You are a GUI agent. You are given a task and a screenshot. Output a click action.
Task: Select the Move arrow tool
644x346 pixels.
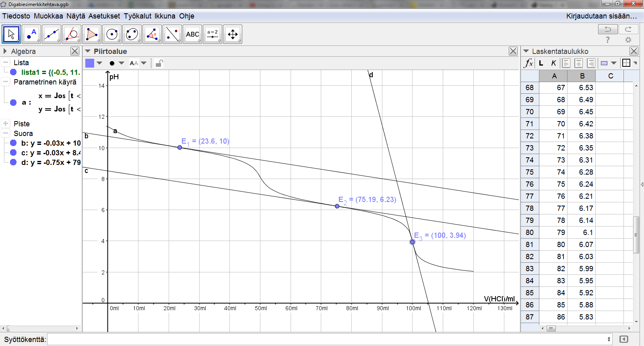(x=11, y=34)
